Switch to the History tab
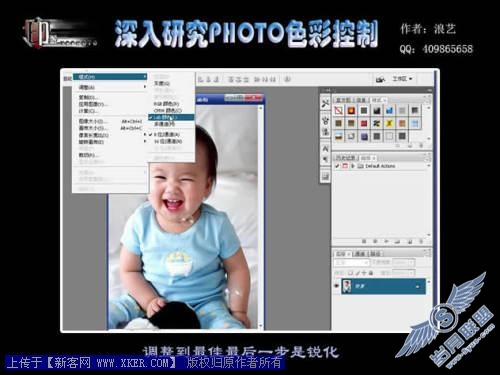This screenshot has height=375, width=500. [x=345, y=158]
